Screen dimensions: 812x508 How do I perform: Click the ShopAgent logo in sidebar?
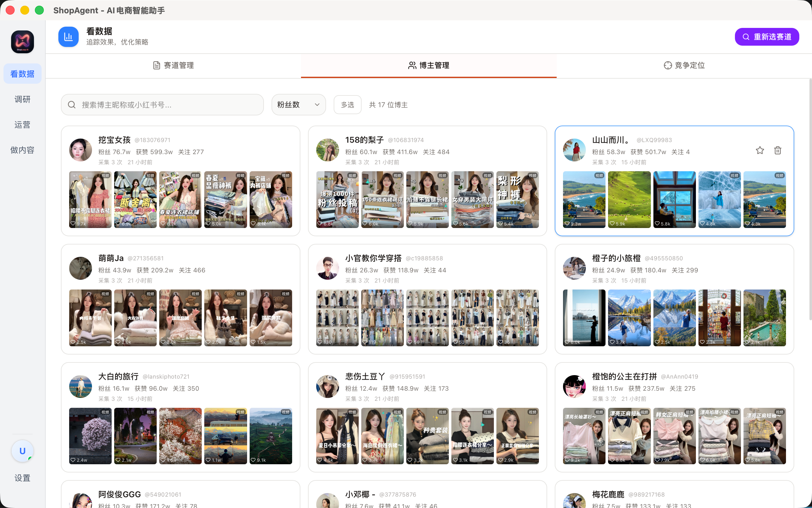[x=23, y=42]
